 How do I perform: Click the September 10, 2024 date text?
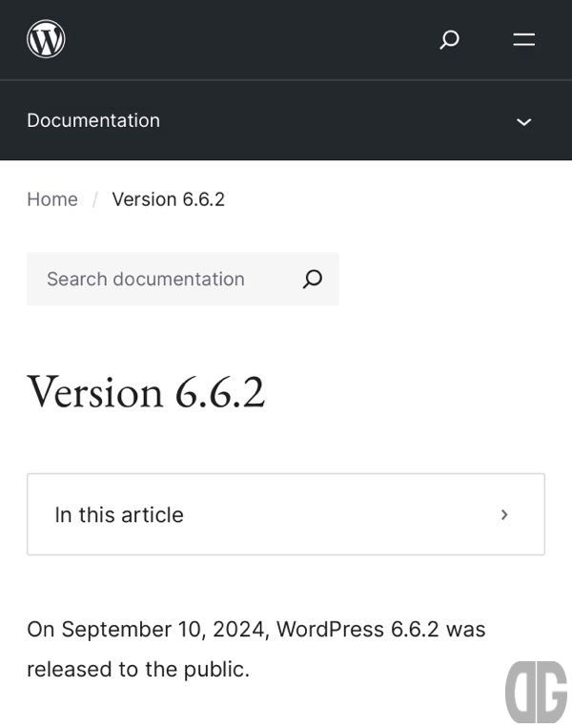(x=163, y=630)
